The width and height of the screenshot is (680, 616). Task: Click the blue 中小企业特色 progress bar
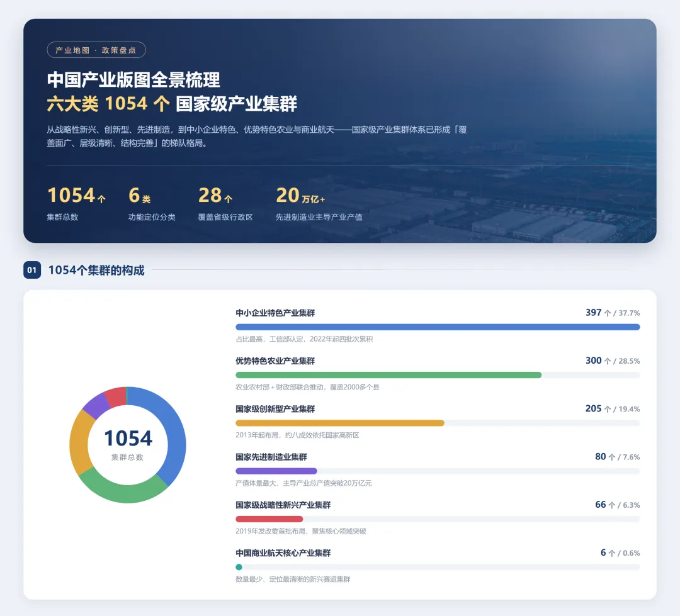[438, 327]
